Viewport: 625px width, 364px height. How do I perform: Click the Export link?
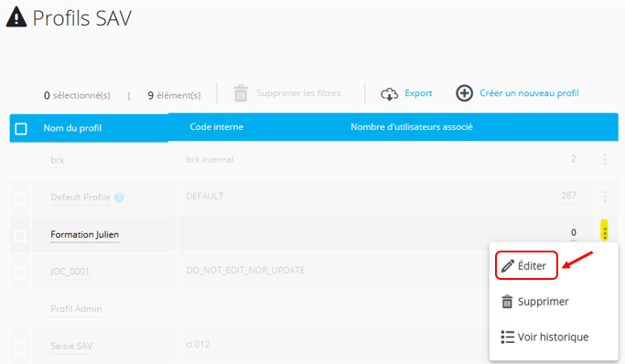coord(418,92)
